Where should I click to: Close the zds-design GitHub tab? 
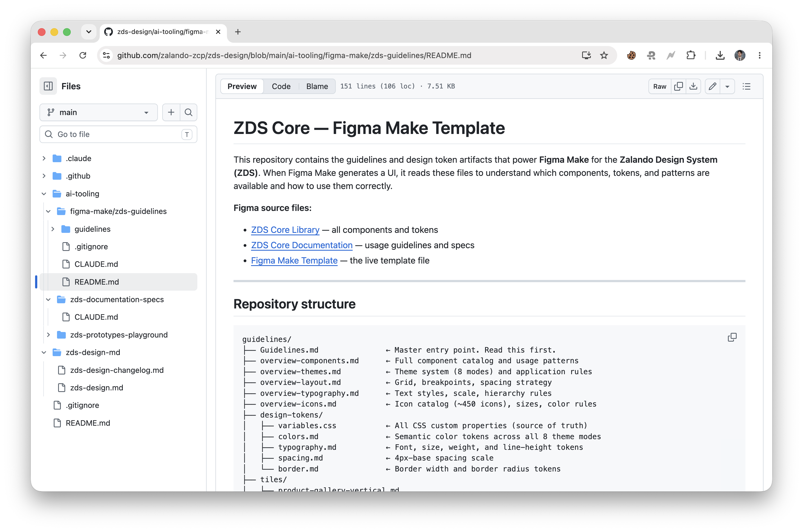coord(218,32)
